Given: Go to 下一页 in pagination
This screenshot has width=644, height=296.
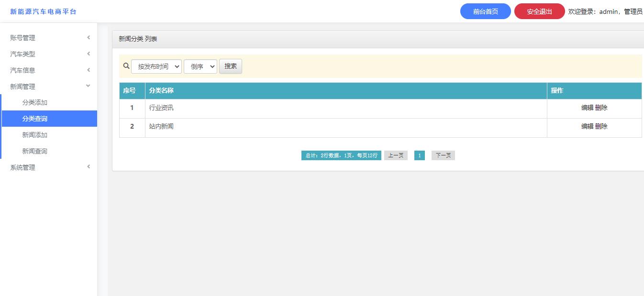Looking at the screenshot, I should click(443, 155).
